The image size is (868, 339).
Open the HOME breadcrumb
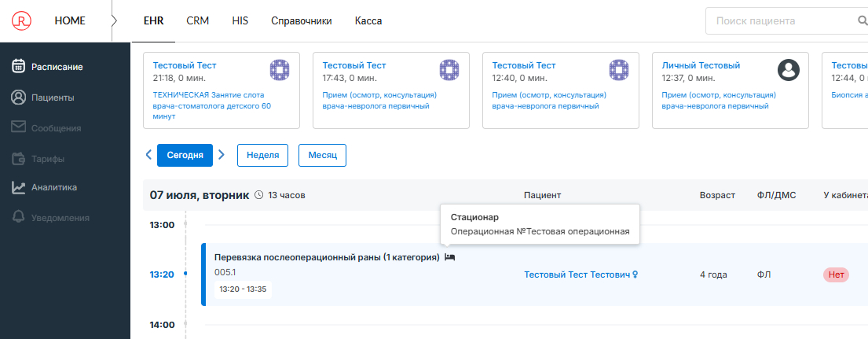[x=70, y=21]
